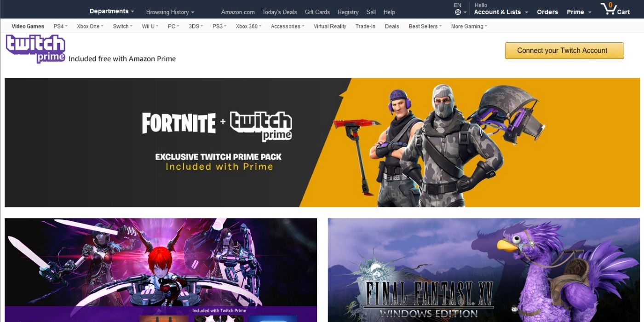
Task: Go to Gift Cards
Action: tap(317, 12)
